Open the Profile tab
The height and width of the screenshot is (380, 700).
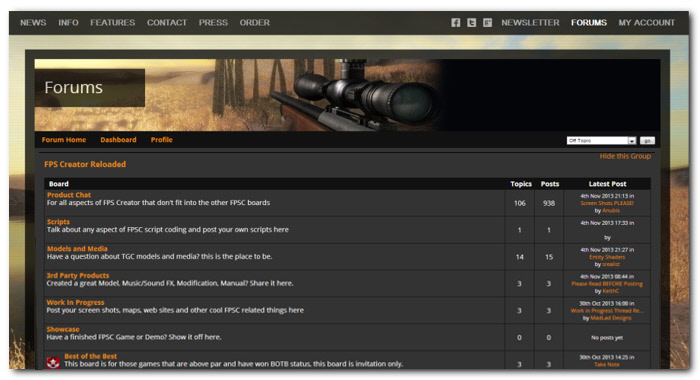162,140
